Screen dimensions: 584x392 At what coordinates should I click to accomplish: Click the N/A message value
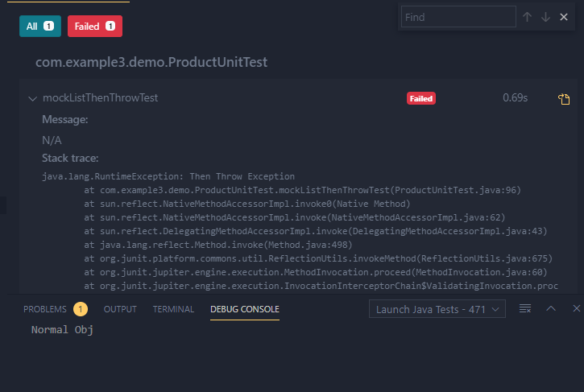coord(52,140)
